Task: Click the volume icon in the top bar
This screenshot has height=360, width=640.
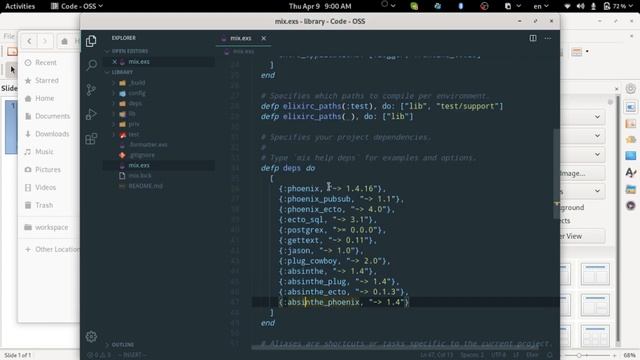Action: (x=580, y=6)
